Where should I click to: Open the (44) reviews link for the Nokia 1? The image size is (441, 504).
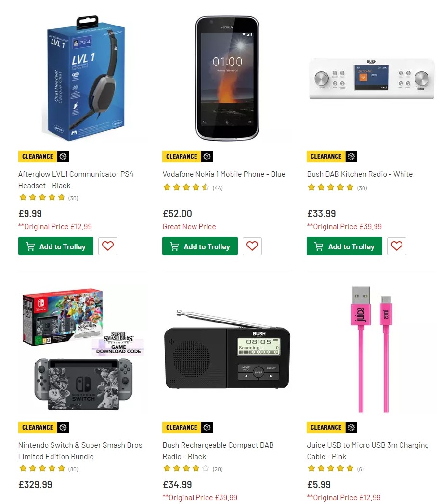point(218,188)
